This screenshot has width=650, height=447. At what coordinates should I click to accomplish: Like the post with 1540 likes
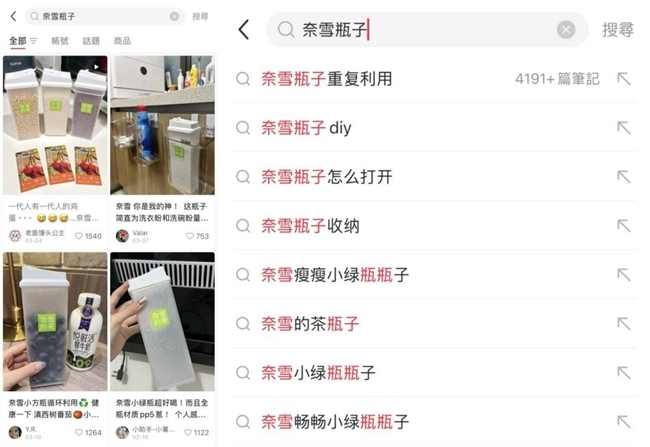coord(79,236)
